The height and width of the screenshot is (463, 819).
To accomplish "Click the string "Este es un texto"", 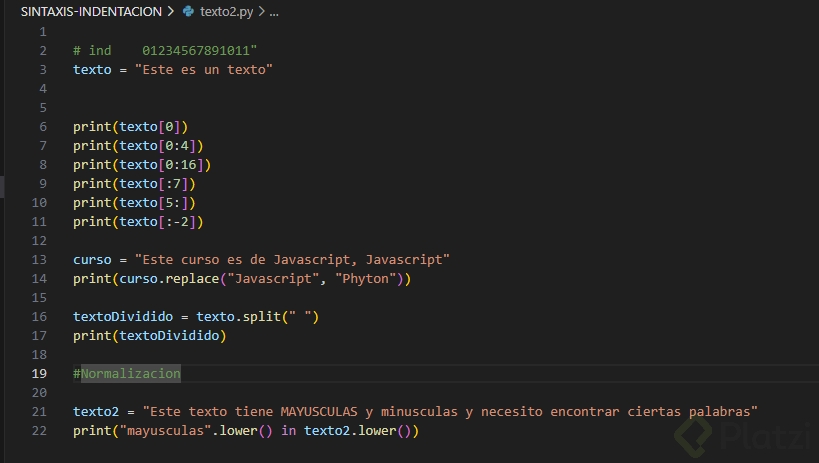I will click(204, 70).
